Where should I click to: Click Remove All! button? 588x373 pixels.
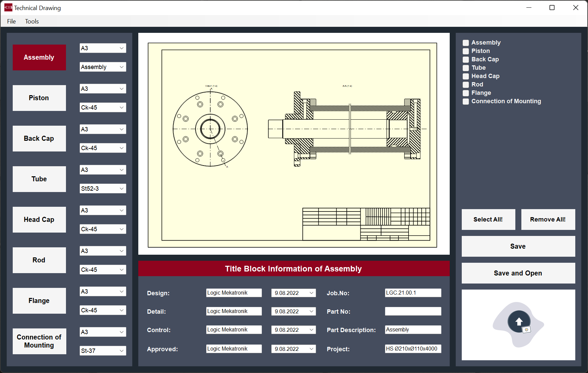(x=548, y=220)
